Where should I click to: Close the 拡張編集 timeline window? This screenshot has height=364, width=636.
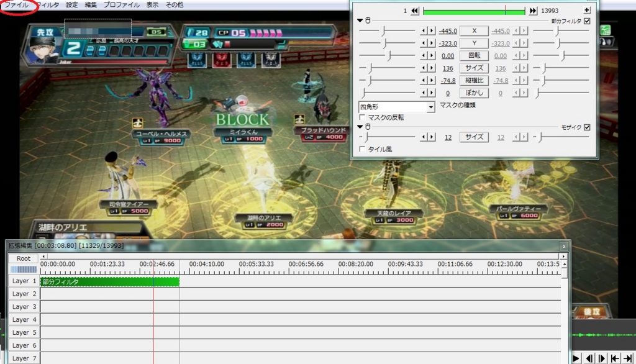(564, 247)
